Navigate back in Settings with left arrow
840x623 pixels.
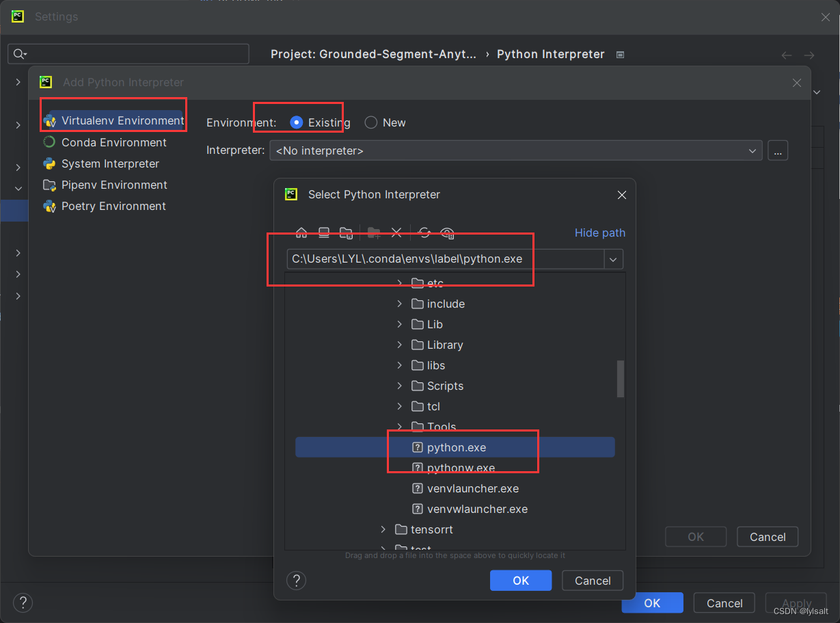(787, 55)
